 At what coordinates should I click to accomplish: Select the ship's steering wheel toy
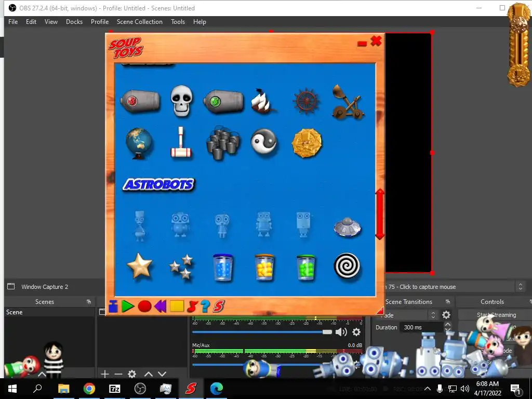coord(306,101)
